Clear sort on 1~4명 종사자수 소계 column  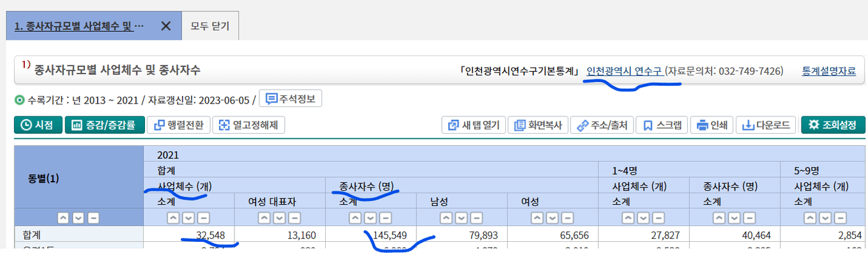click(749, 218)
